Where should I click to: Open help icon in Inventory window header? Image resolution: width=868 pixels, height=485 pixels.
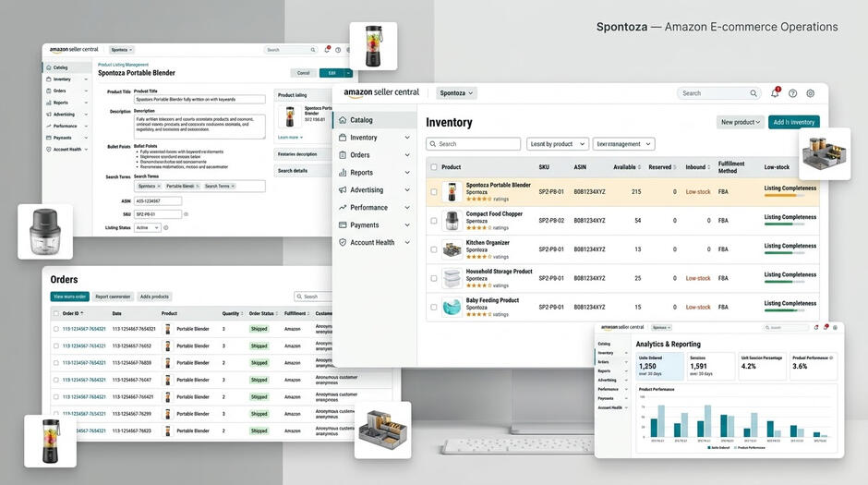click(792, 93)
